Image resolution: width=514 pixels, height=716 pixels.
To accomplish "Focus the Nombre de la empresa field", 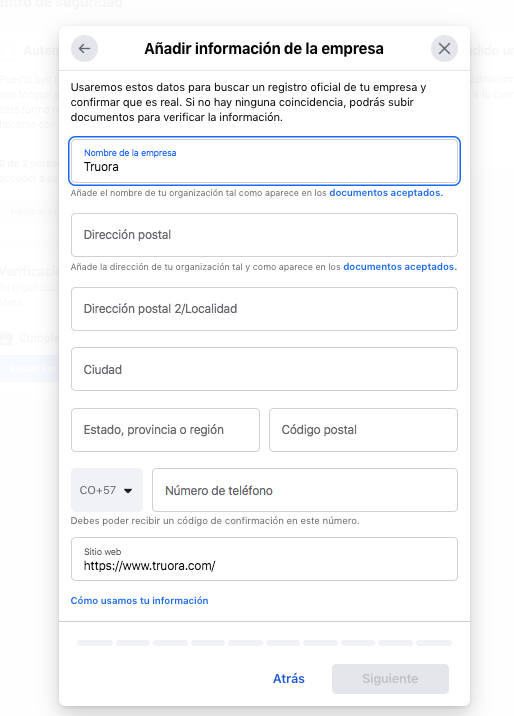I will [x=264, y=161].
